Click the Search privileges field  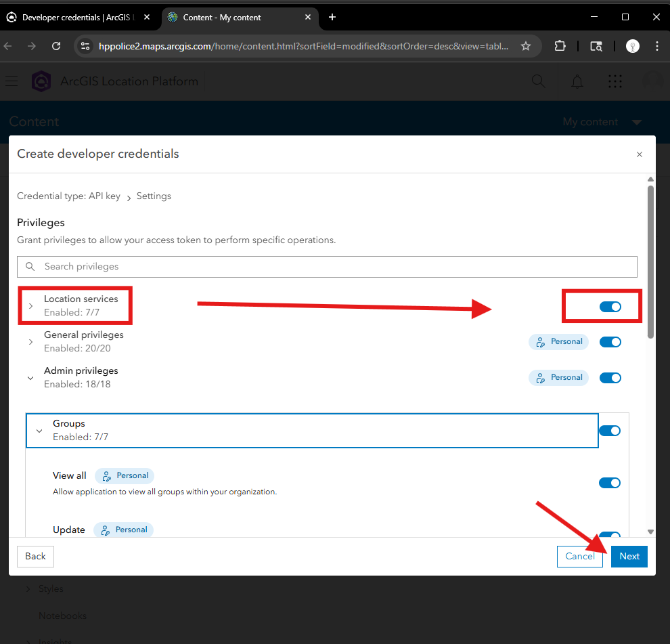coord(327,266)
